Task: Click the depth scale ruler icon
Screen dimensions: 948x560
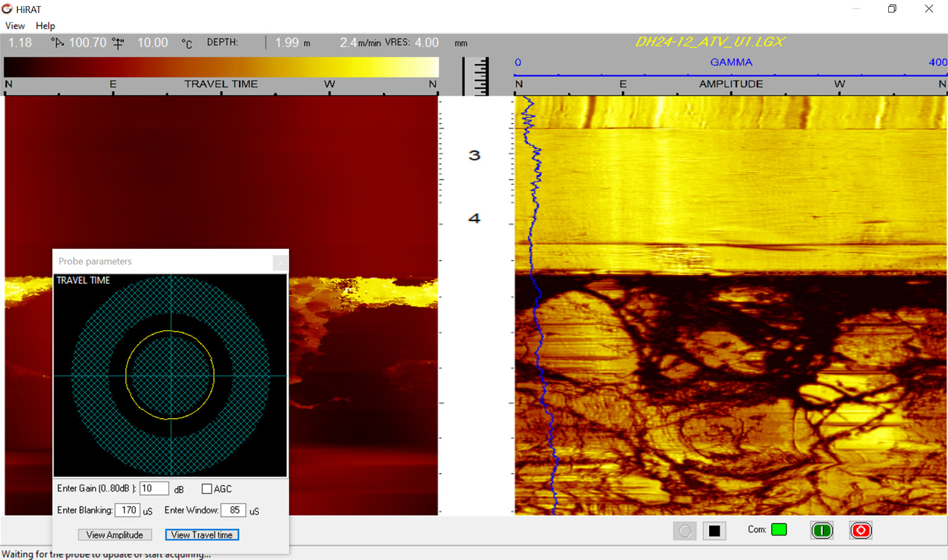Action: tap(476, 77)
